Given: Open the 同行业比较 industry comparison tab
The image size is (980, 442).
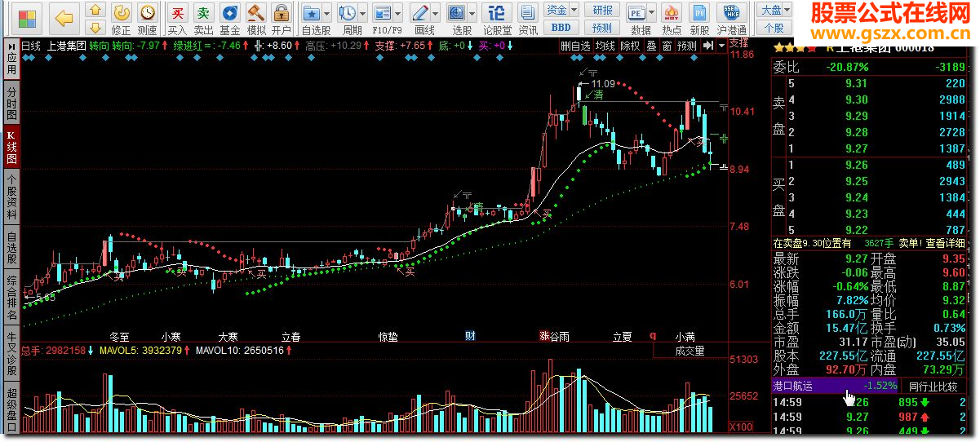Looking at the screenshot, I should pos(933,386).
